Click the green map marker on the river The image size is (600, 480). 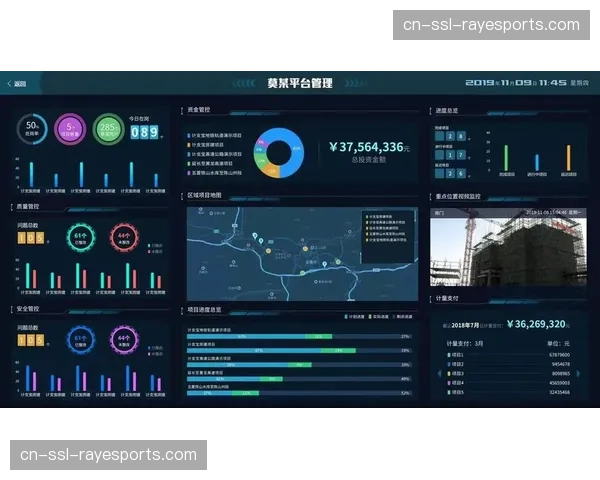tap(302, 273)
